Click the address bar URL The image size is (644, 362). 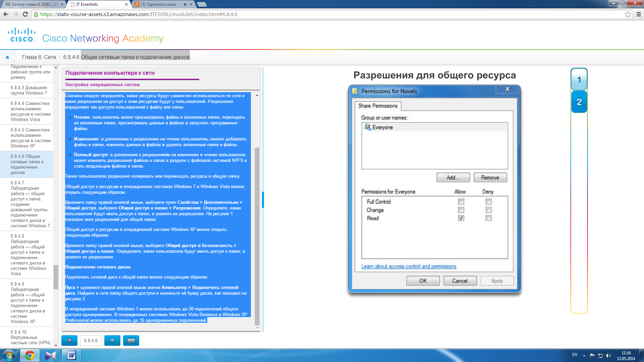pos(139,14)
